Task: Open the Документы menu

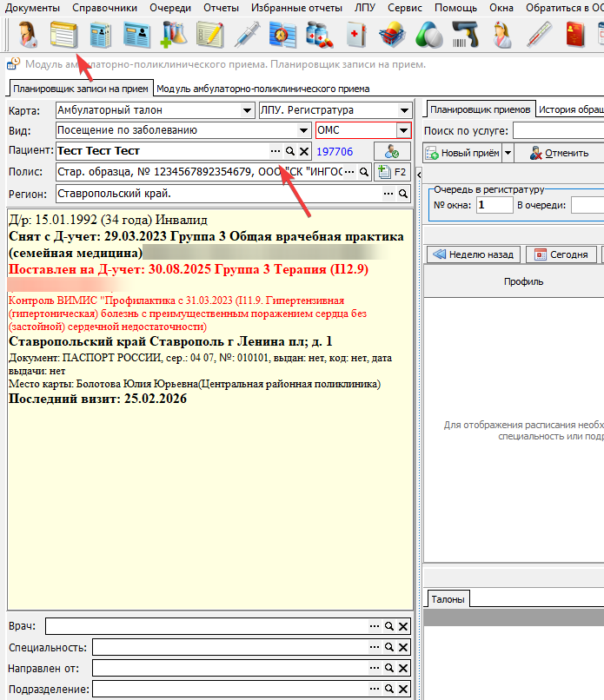Action: coord(32,8)
